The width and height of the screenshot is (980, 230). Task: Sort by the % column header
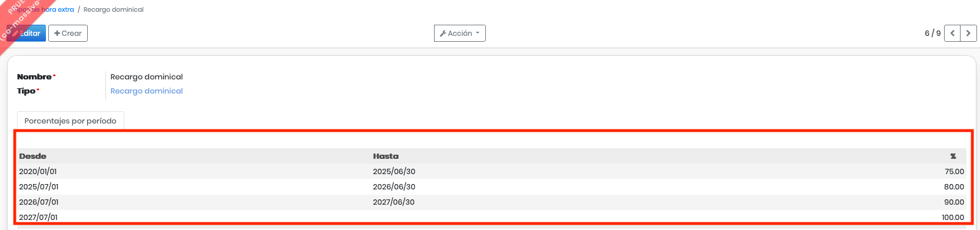pos(953,156)
